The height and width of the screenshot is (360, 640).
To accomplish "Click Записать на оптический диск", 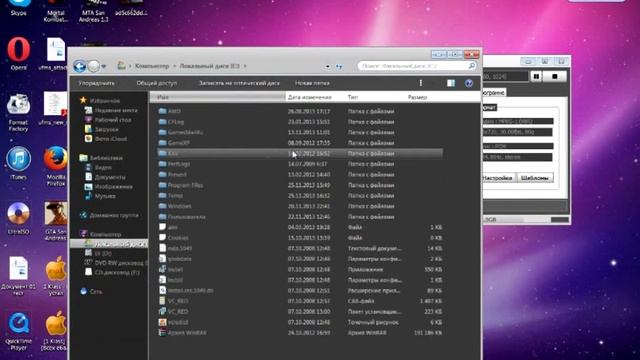I will [x=239, y=83].
